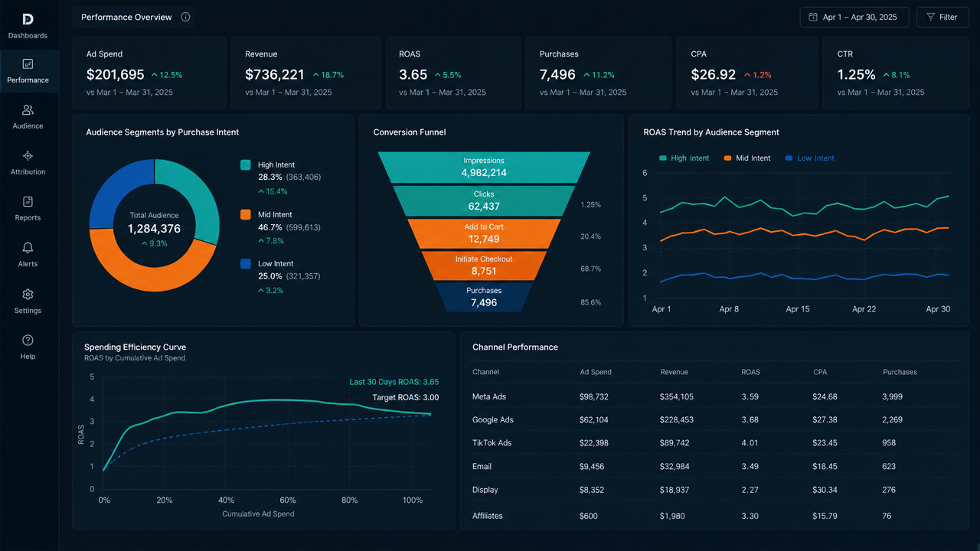The image size is (980, 551).
Task: Click the Filter button
Action: (942, 17)
